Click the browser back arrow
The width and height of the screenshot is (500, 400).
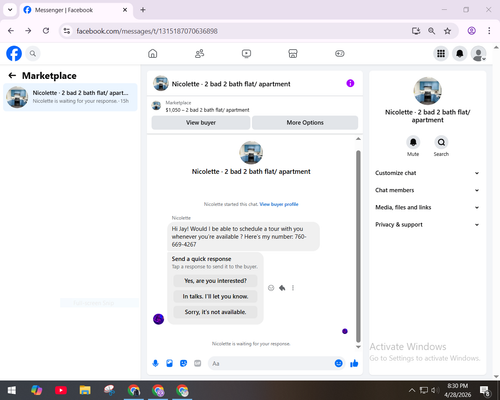pyautogui.click(x=11, y=31)
